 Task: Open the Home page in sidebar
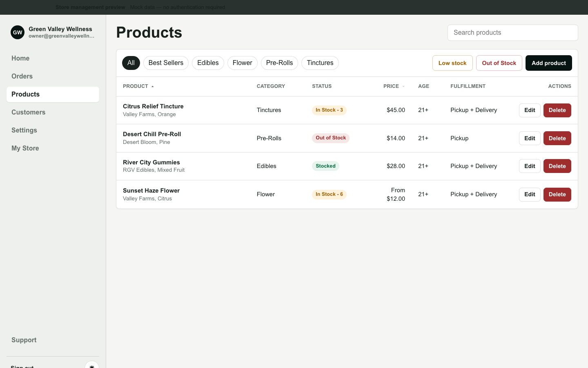tap(53, 58)
